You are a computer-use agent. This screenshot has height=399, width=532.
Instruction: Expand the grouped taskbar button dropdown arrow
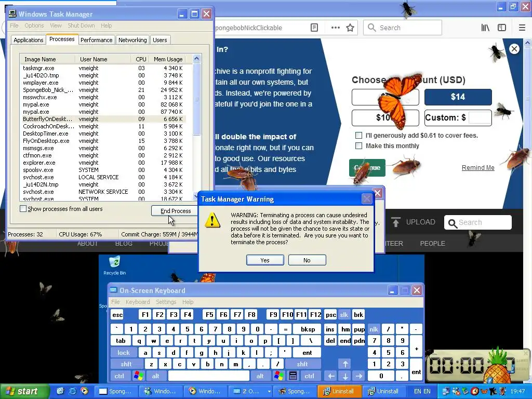click(269, 391)
